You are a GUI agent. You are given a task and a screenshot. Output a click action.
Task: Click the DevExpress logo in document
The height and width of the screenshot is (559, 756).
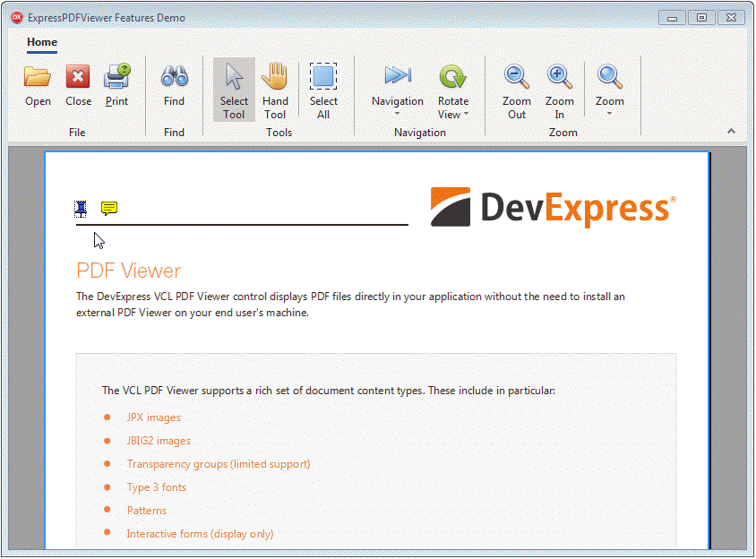tap(553, 208)
